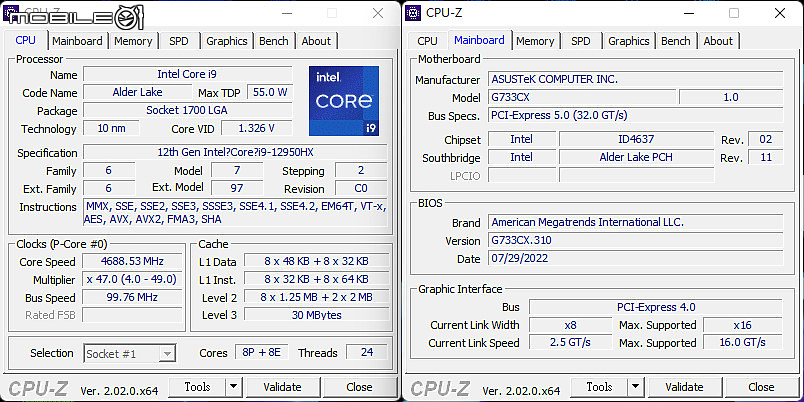Screen dimensions: 804x402
Task: Click Model value 'G733CX'
Action: pos(582,97)
